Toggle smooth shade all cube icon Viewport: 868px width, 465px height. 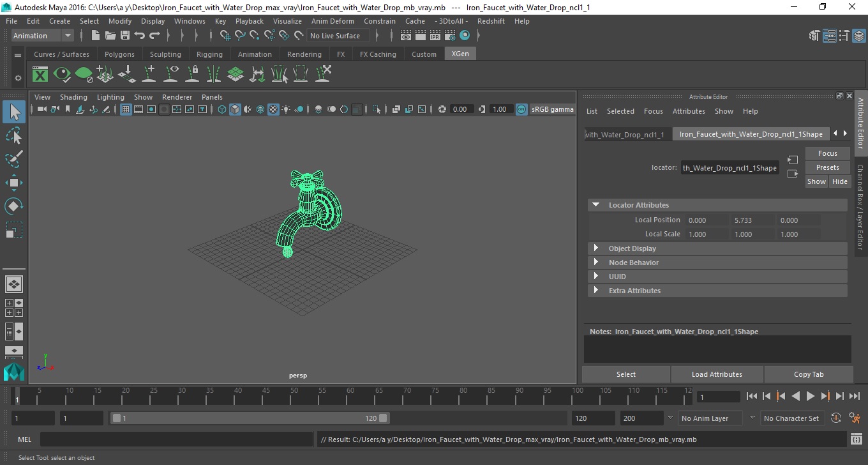click(x=235, y=110)
